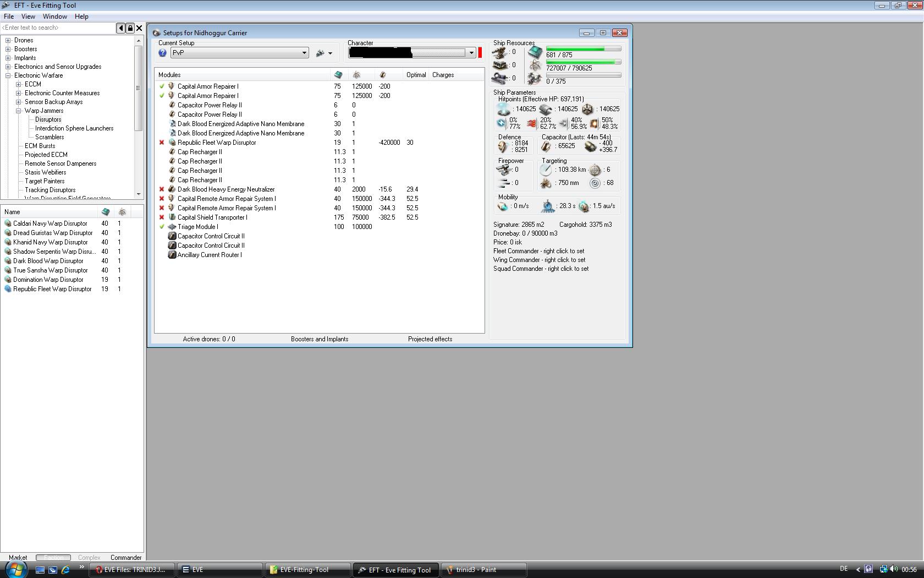Collapse the Electronic Warfare tree node
This screenshot has width=924, height=578.
coord(8,75)
